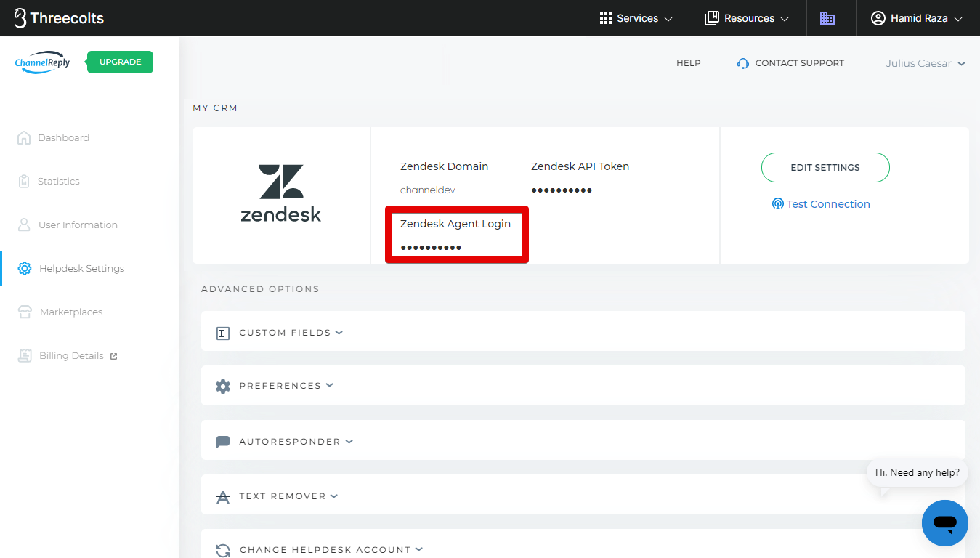The width and height of the screenshot is (980, 558).
Task: Click the ADVANCED OPTIONS heading
Action: click(x=260, y=288)
